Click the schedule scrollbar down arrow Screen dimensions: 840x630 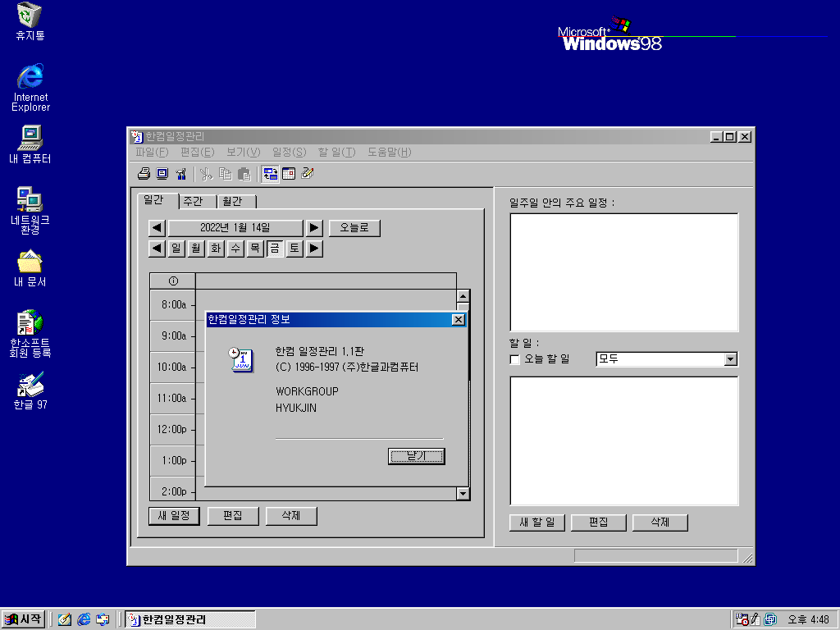coord(463,493)
